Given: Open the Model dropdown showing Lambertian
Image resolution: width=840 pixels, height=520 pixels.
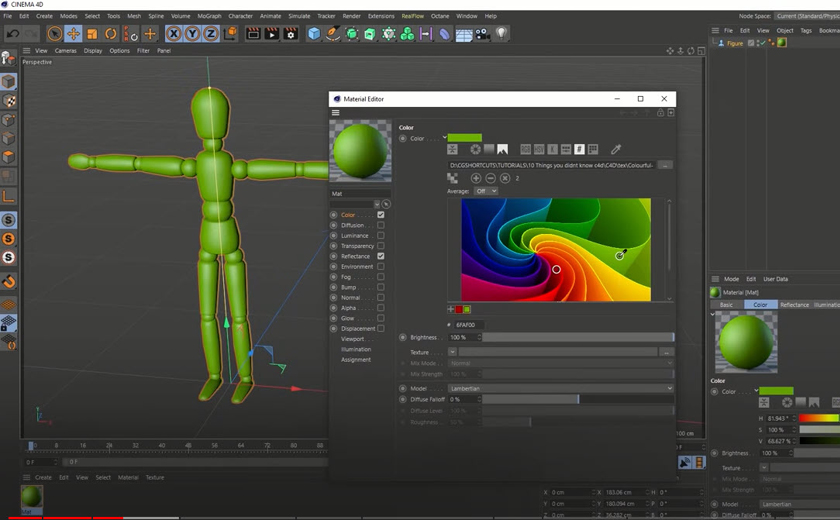Looking at the screenshot, I should (x=560, y=388).
